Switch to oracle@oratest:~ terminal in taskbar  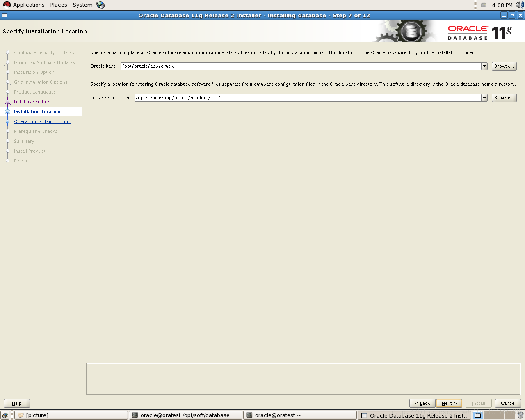point(300,415)
